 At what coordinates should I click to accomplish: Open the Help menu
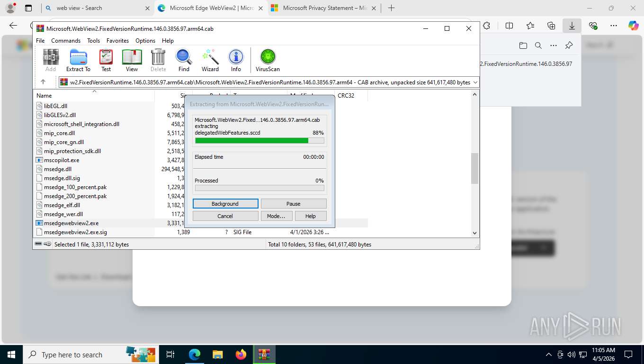tap(168, 41)
